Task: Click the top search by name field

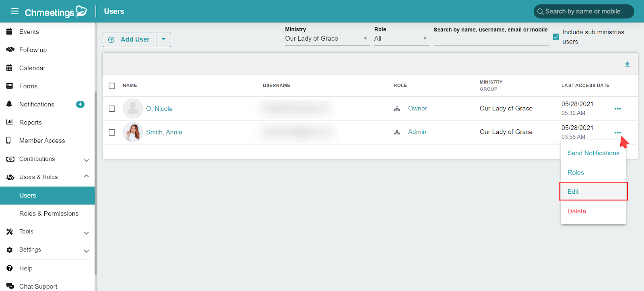Action: point(584,11)
